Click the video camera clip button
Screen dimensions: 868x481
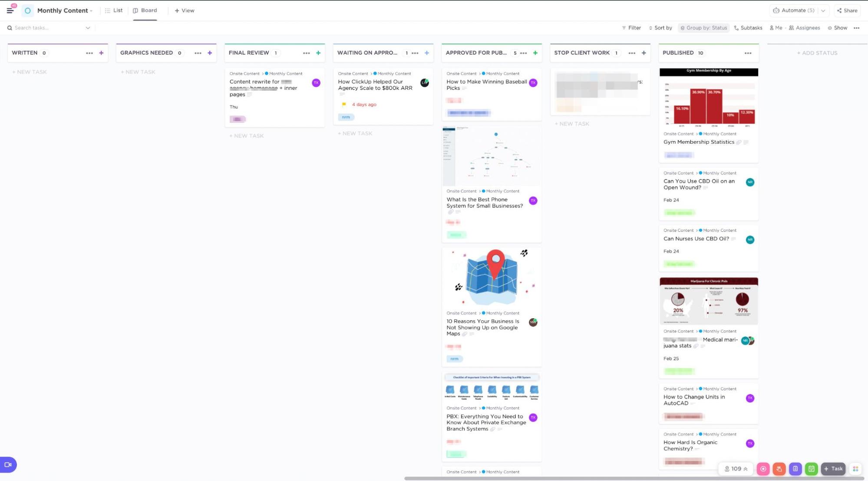[x=8, y=465]
